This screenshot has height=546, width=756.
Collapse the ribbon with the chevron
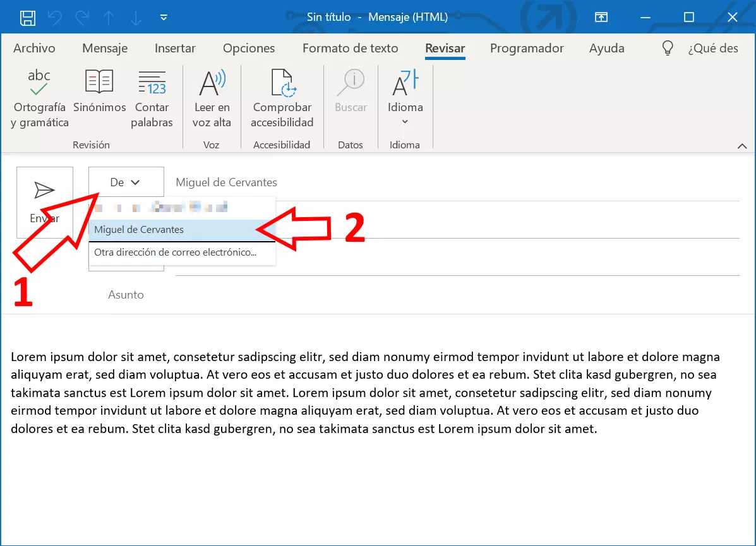tap(743, 145)
